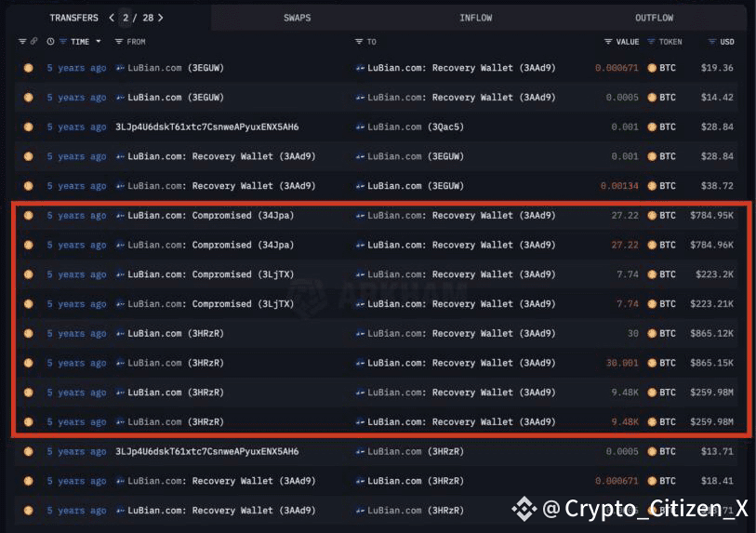This screenshot has height=533, width=756.
Task: Click the USD column header label
Action: 727,42
